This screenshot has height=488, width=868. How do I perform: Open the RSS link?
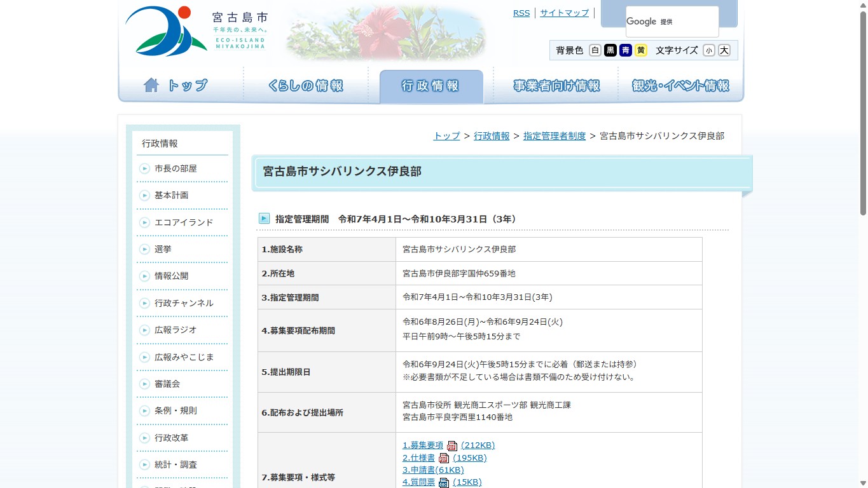pos(521,13)
